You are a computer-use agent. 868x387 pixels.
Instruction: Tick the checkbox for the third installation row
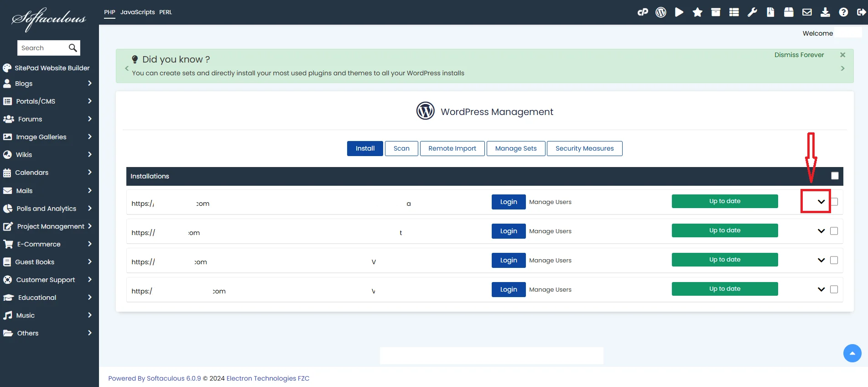coord(834,260)
